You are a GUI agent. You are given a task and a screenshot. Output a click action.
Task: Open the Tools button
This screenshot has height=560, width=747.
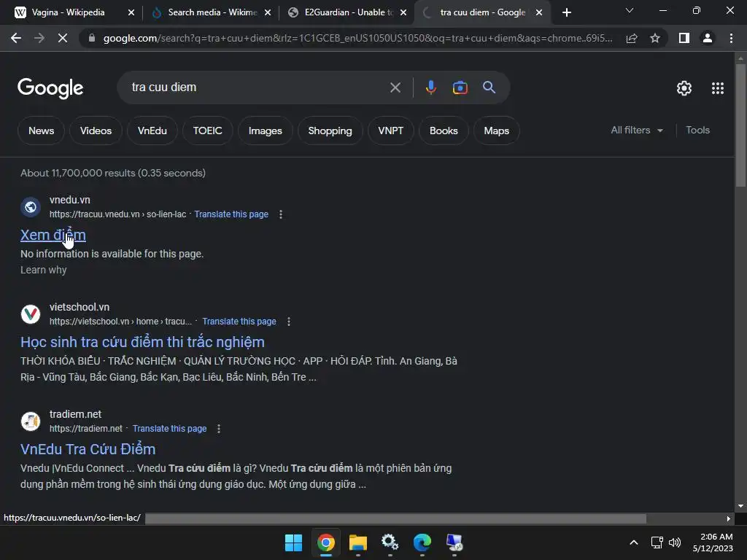(697, 130)
